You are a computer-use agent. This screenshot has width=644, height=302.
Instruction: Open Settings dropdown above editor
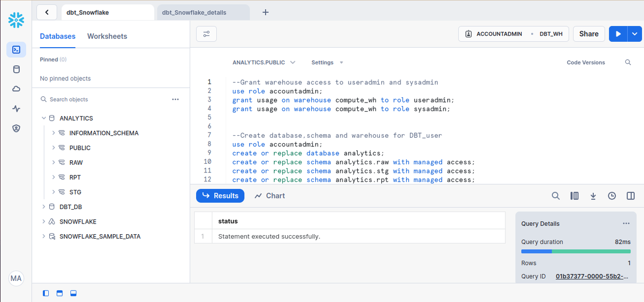point(327,62)
